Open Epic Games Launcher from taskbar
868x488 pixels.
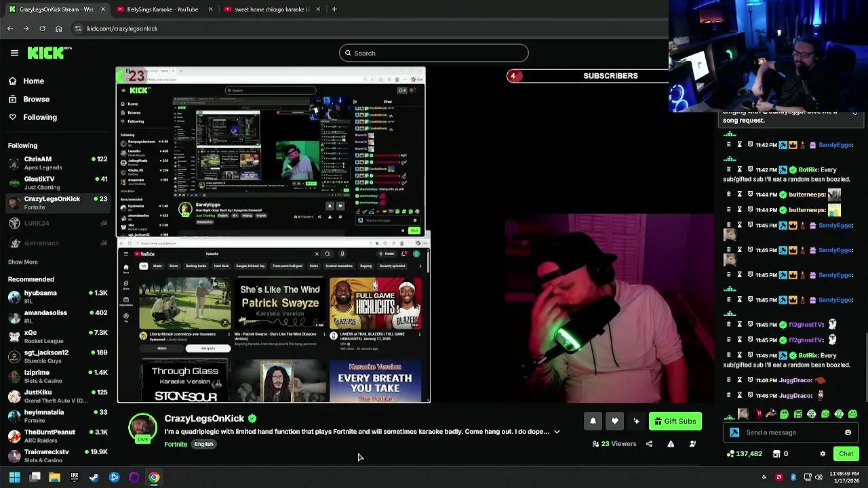pyautogui.click(x=75, y=477)
